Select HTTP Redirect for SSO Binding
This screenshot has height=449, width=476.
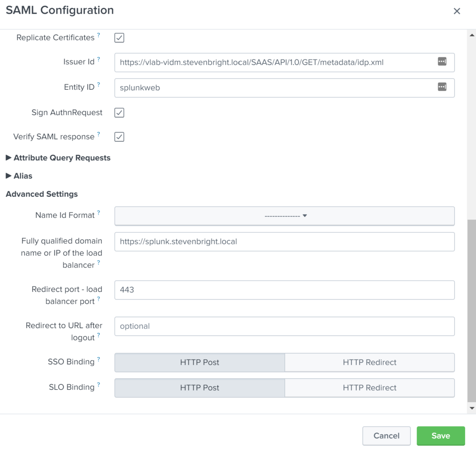tap(369, 363)
